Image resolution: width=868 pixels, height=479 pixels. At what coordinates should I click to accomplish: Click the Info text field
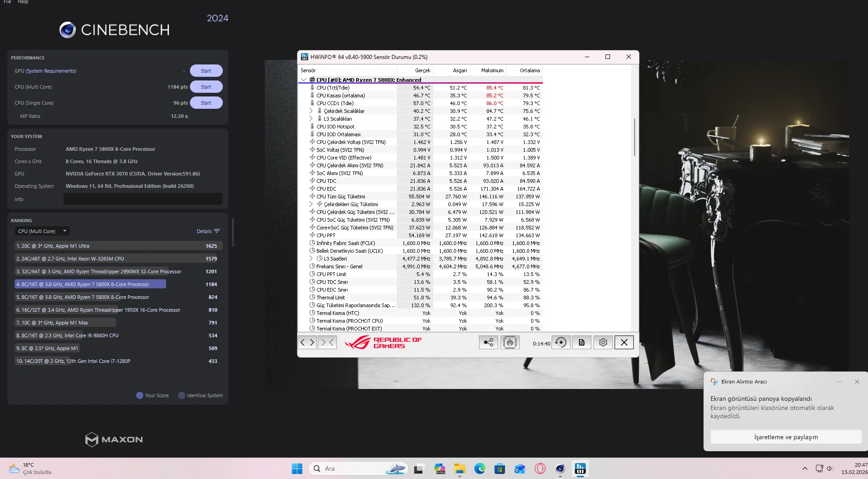142,199
